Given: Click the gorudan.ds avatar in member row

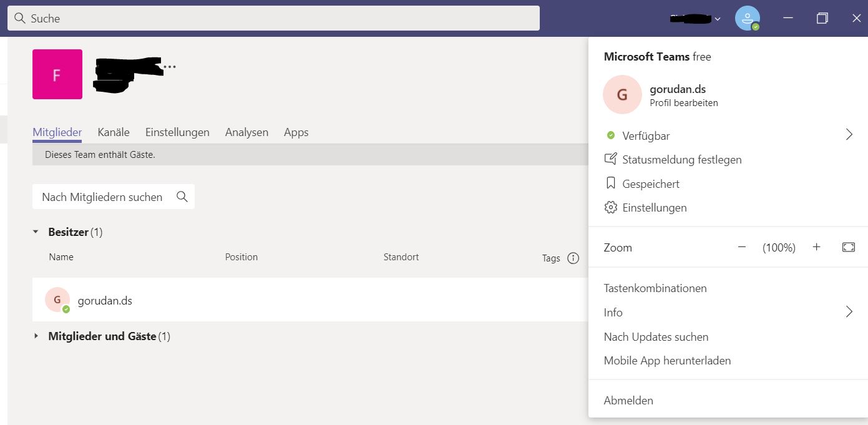Looking at the screenshot, I should pos(57,300).
